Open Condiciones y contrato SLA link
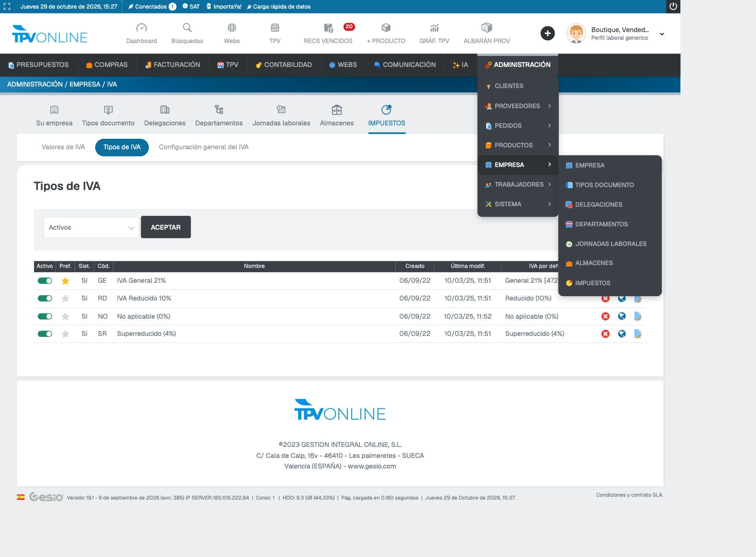756x557 pixels. click(x=630, y=495)
